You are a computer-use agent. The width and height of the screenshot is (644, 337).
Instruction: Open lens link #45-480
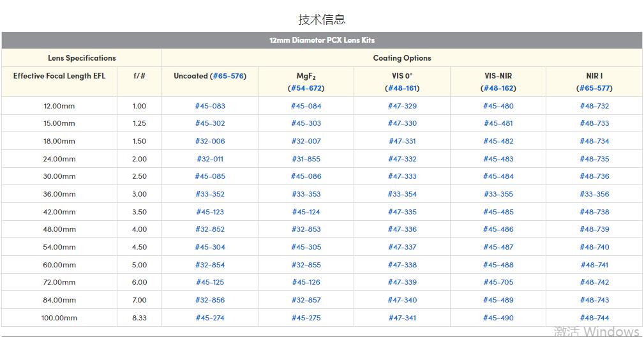coord(498,106)
